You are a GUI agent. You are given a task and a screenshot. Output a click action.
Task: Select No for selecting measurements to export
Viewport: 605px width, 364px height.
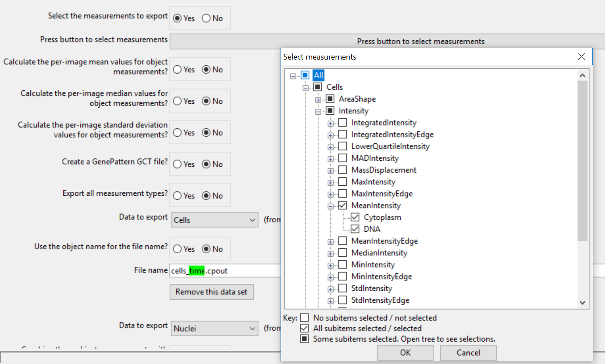point(206,18)
